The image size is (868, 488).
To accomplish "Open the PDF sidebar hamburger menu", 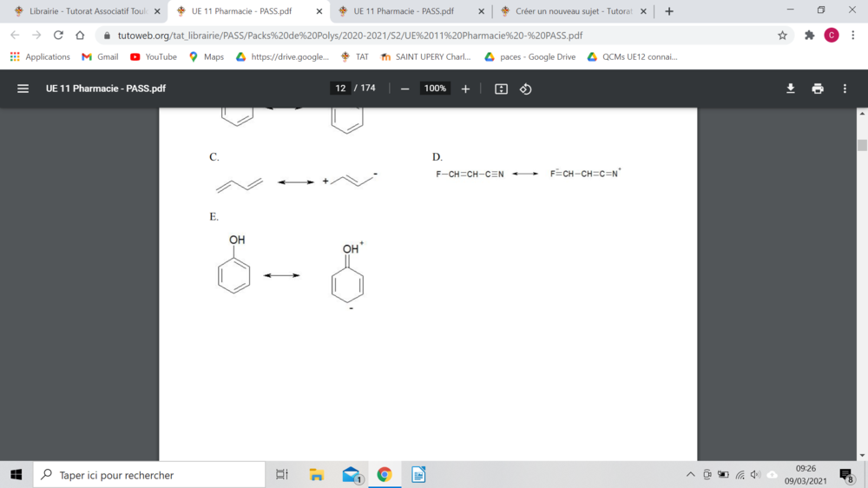I will [x=23, y=89].
